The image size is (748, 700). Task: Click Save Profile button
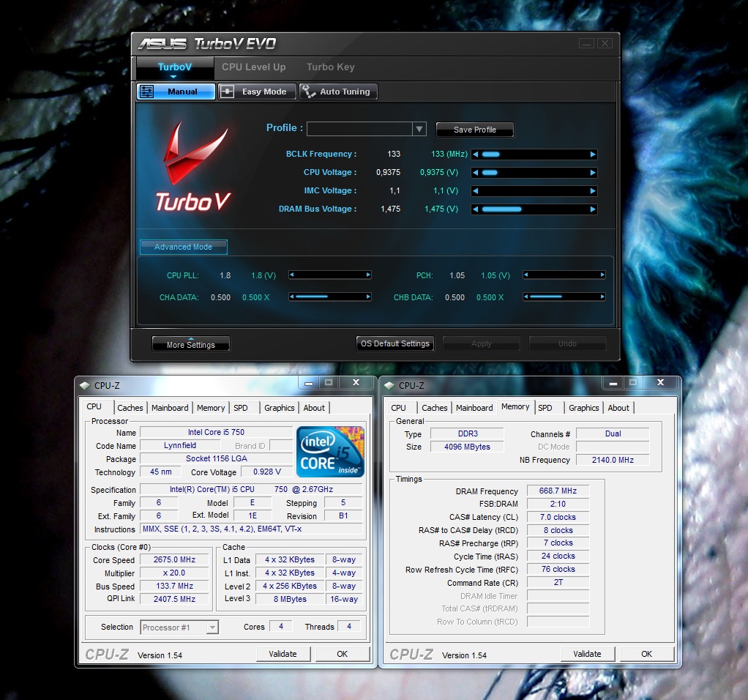475,130
